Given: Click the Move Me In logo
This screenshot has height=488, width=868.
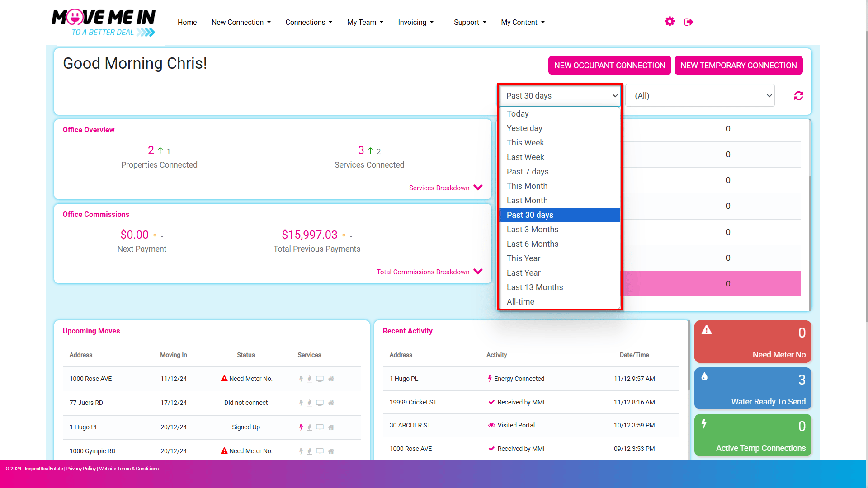Looking at the screenshot, I should (104, 23).
